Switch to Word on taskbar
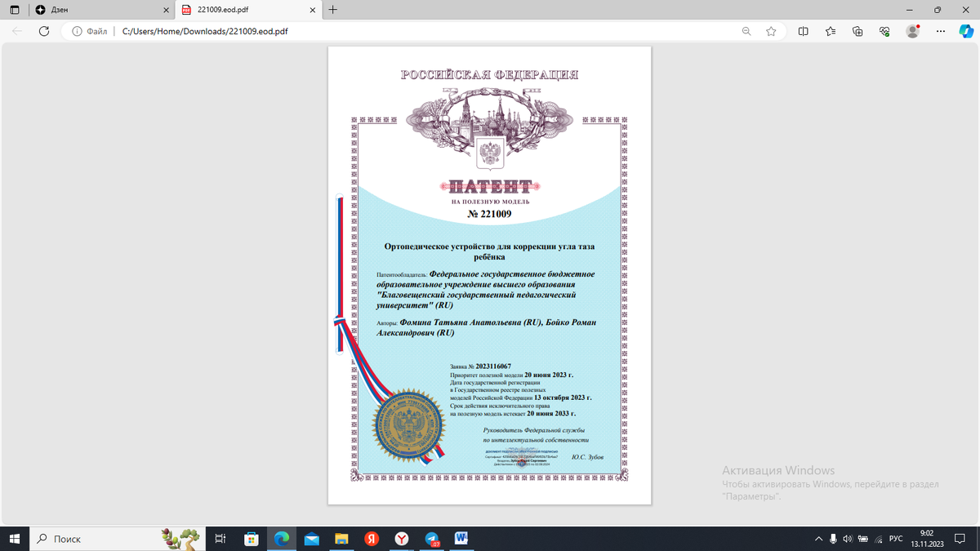This screenshot has height=551, width=980. 461,539
